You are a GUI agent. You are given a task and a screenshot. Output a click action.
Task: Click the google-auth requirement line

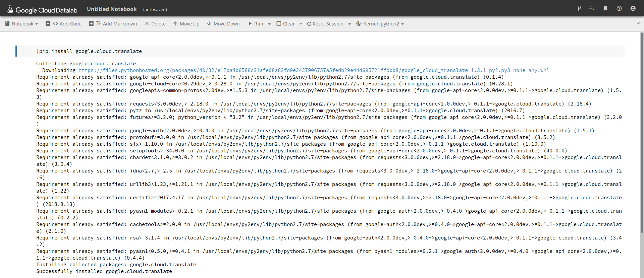[315, 131]
